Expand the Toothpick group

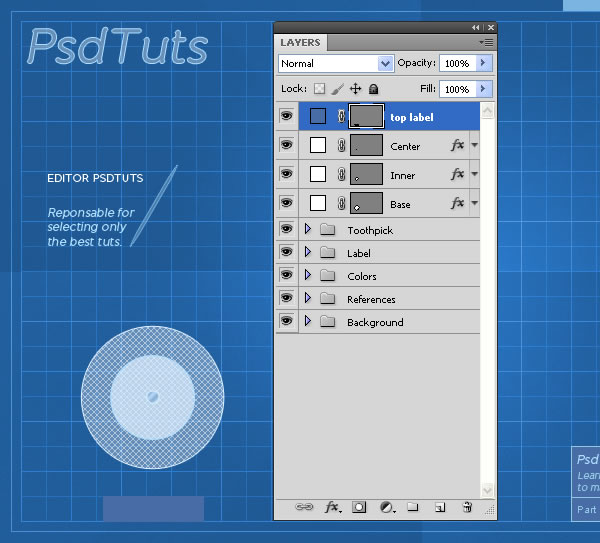point(308,229)
